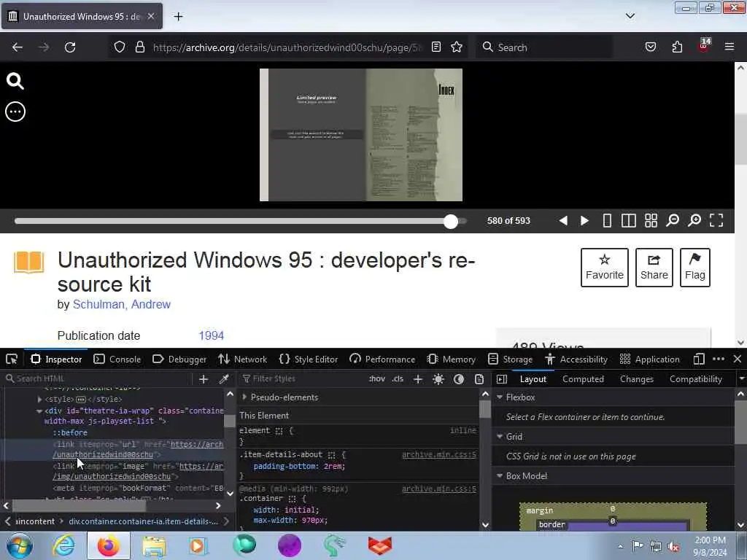
Task: Open Windows Start menu orb
Action: [20, 545]
